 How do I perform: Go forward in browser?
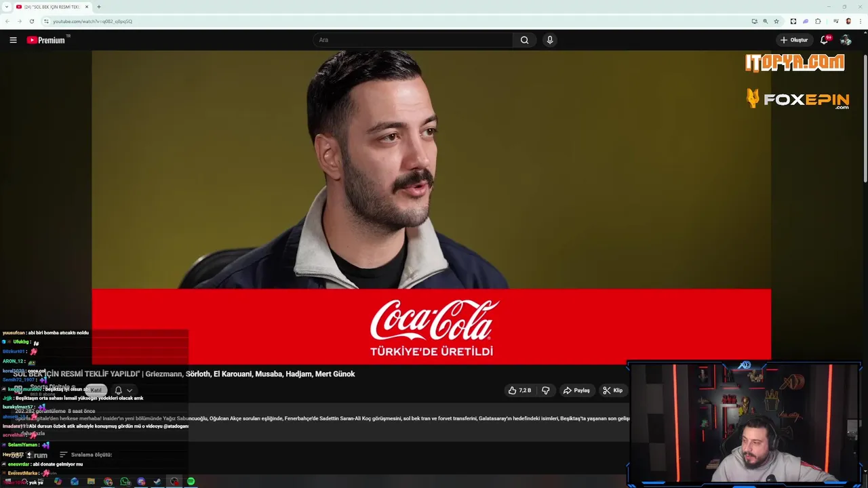point(19,21)
